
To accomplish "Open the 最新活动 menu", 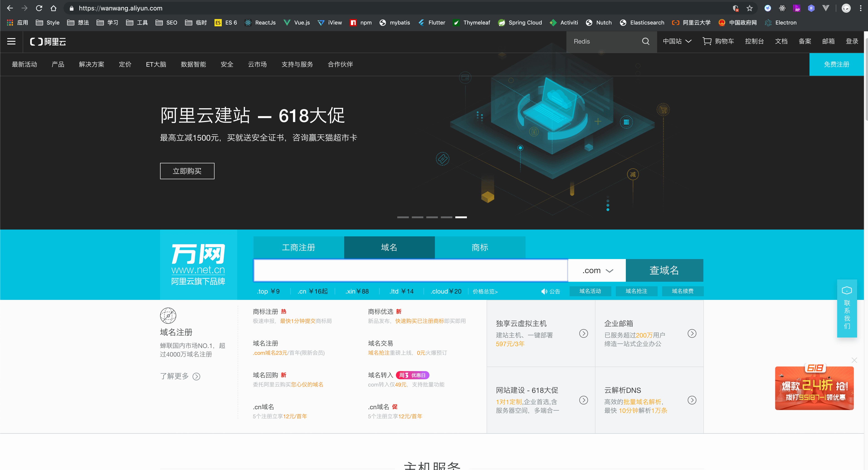I will click(x=24, y=64).
